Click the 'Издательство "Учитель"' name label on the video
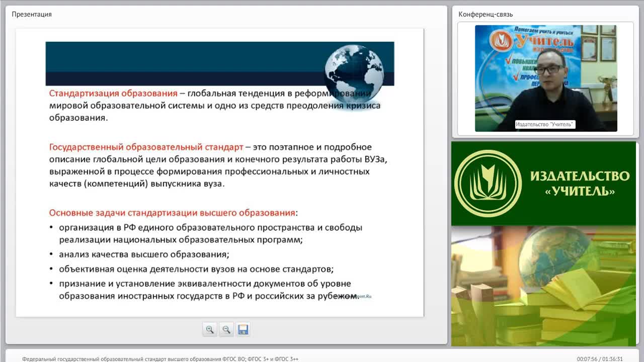The image size is (644, 362). 545,124
